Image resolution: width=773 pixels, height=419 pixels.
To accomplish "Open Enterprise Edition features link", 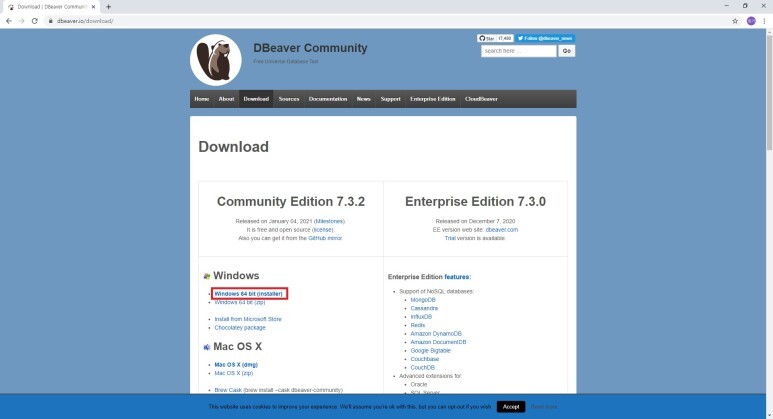I will (x=457, y=277).
